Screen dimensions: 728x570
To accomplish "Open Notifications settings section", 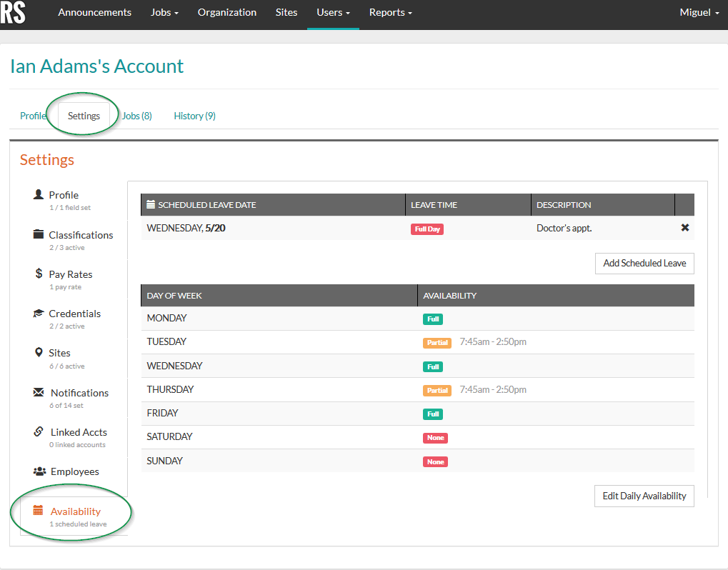I will pos(79,393).
